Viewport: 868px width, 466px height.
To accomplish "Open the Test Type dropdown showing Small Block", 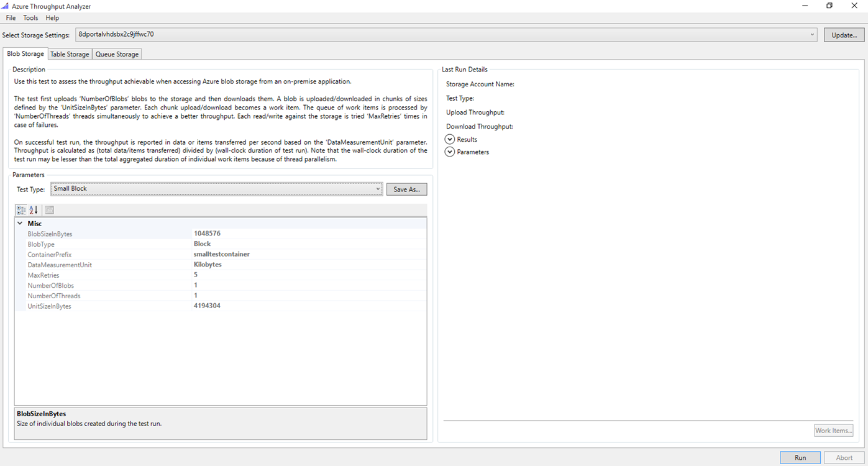I will click(x=216, y=189).
